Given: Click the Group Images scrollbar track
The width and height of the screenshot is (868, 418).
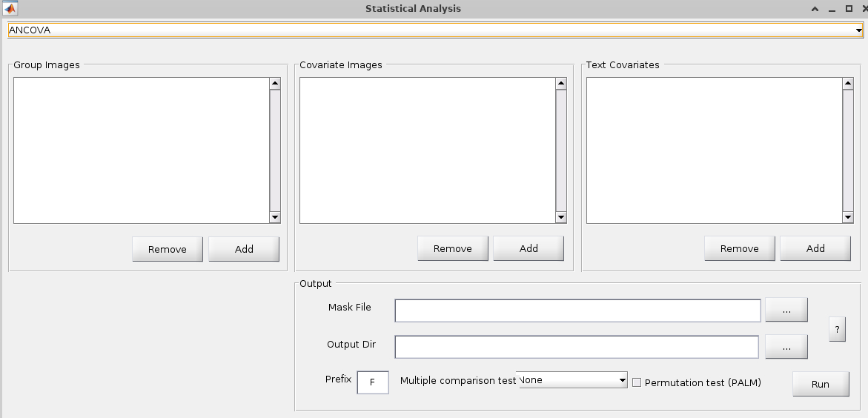Looking at the screenshot, I should pyautogui.click(x=275, y=150).
